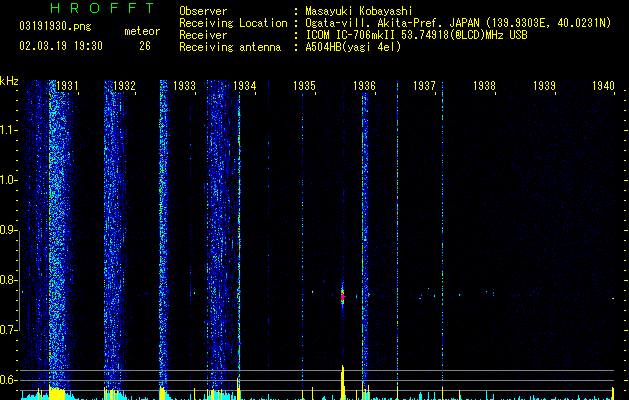This screenshot has height=400, width=629.
Task: Click the kHz axis unit label
Action: point(9,81)
